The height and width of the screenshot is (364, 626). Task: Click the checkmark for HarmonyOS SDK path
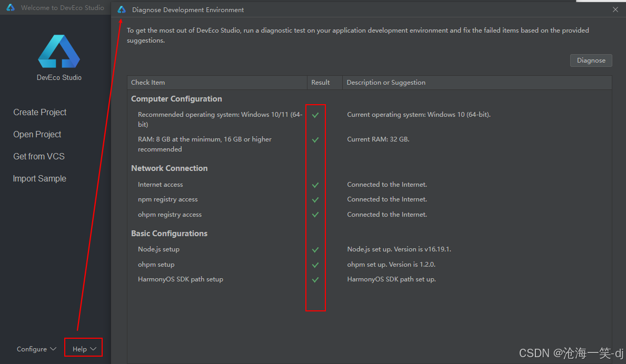315,279
